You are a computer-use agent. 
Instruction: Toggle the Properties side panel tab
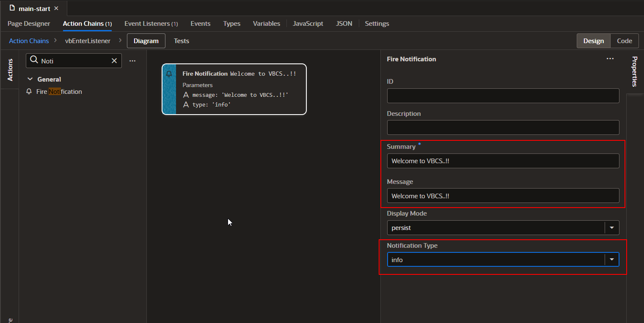[x=635, y=71]
